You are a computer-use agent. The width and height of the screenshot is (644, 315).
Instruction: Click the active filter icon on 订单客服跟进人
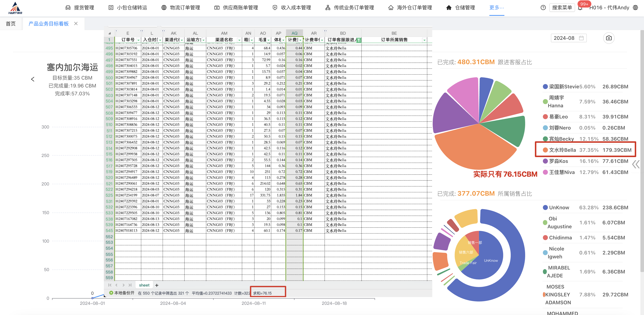359,40
